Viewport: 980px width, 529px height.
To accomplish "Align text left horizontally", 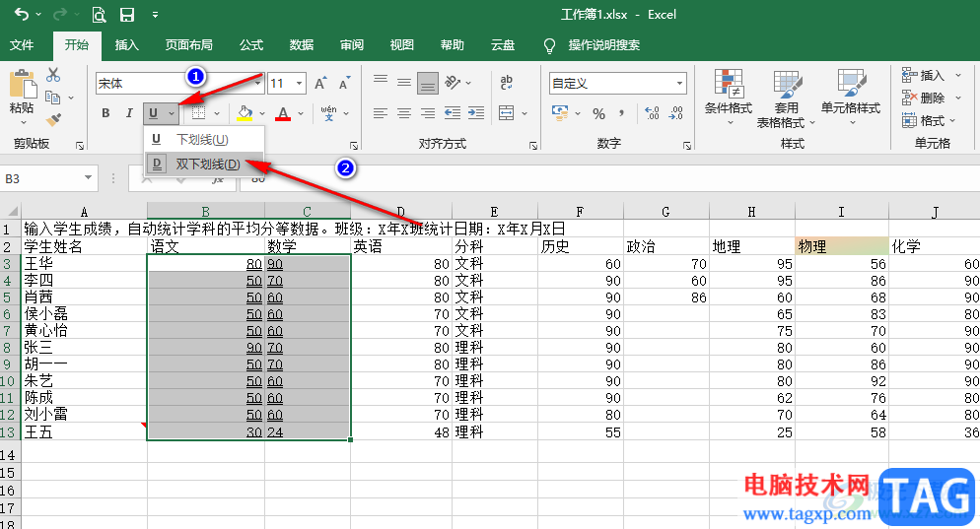I will click(380, 113).
